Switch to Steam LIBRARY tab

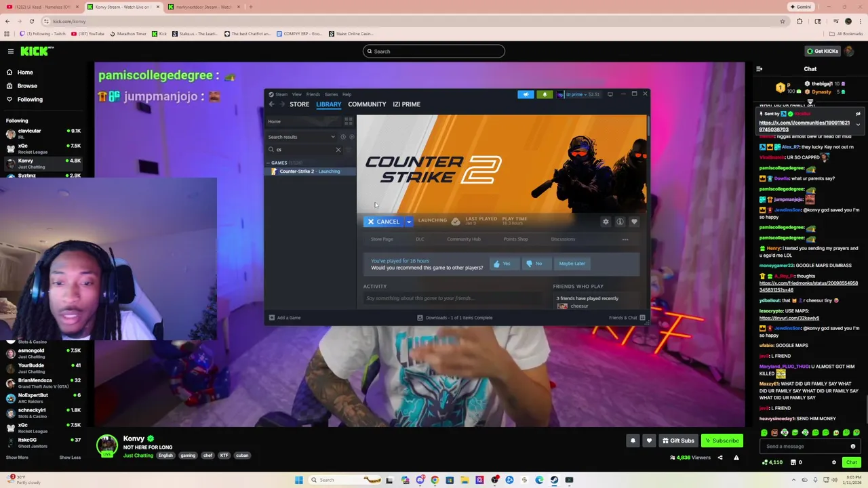(328, 104)
